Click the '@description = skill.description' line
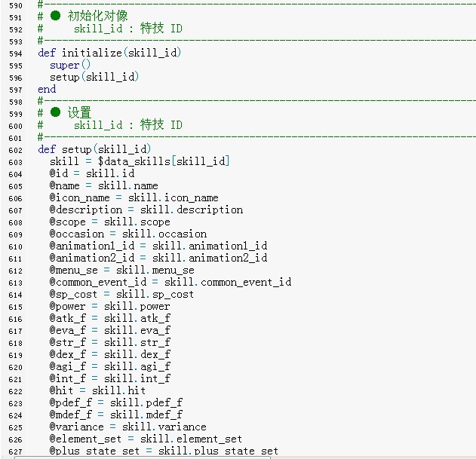Viewport: 476px width, 459px height. coord(146,210)
